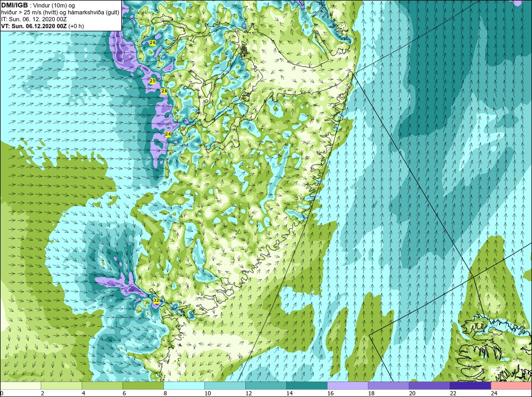The height and width of the screenshot is (397, 532).
Task: Click the yellow gust label '32'
Action: [156, 300]
